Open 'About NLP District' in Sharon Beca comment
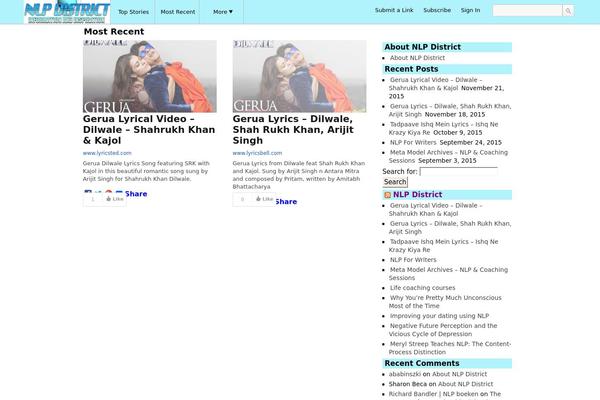 (x=465, y=384)
